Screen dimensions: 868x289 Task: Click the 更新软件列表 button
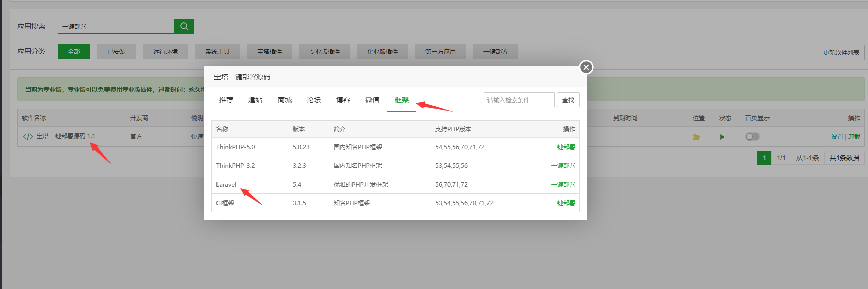(841, 52)
